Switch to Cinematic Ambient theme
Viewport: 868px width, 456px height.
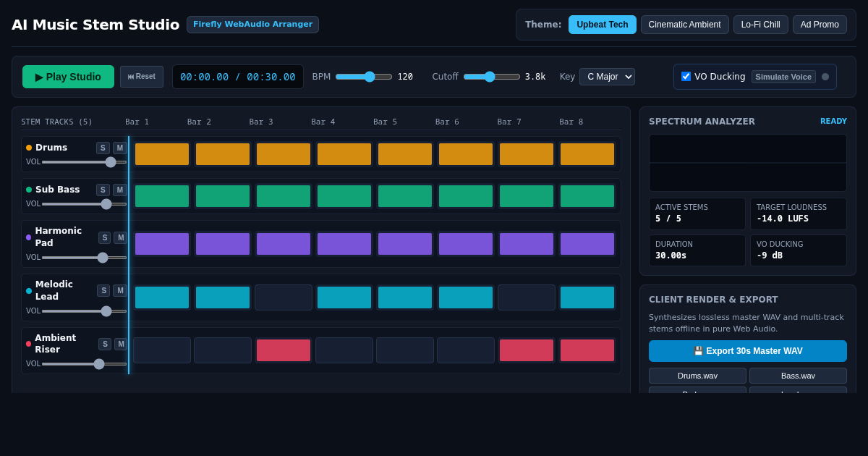pyautogui.click(x=684, y=25)
